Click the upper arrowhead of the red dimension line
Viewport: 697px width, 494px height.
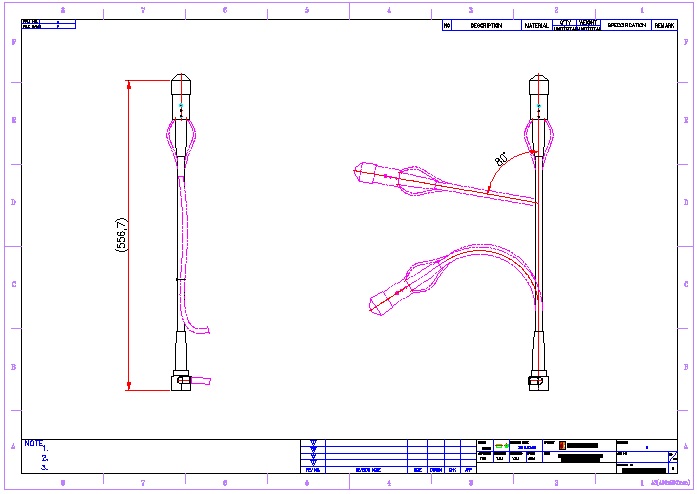pos(129,84)
